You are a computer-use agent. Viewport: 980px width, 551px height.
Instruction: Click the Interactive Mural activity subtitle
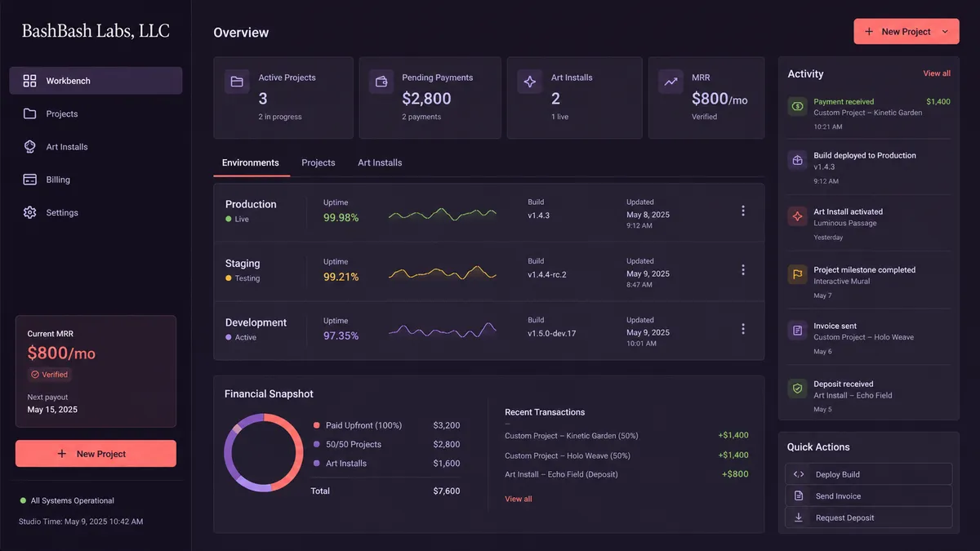(842, 281)
